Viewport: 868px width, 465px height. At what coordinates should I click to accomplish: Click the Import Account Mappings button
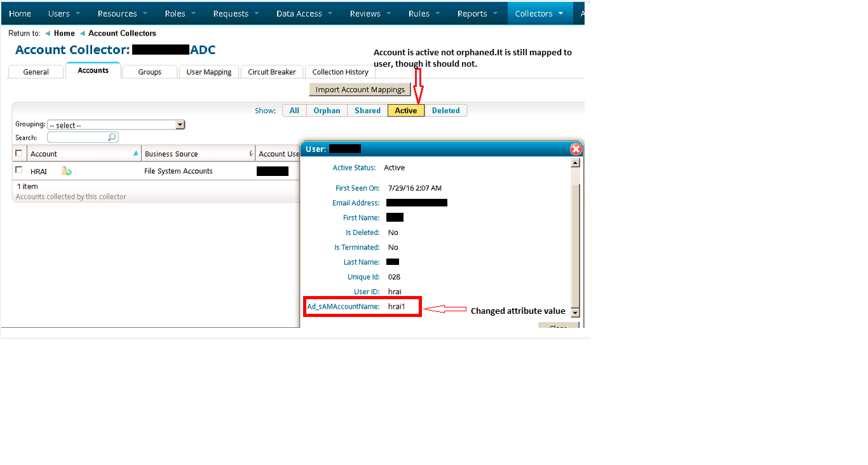tap(360, 90)
